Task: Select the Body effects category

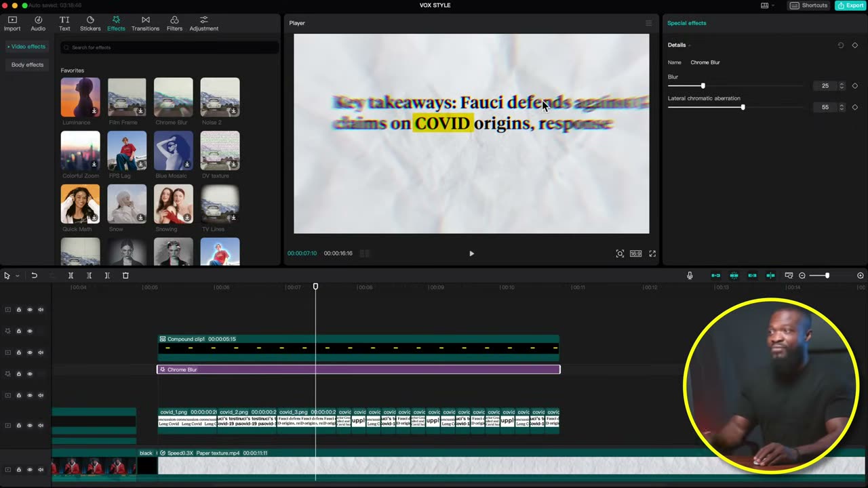Action: click(27, 65)
